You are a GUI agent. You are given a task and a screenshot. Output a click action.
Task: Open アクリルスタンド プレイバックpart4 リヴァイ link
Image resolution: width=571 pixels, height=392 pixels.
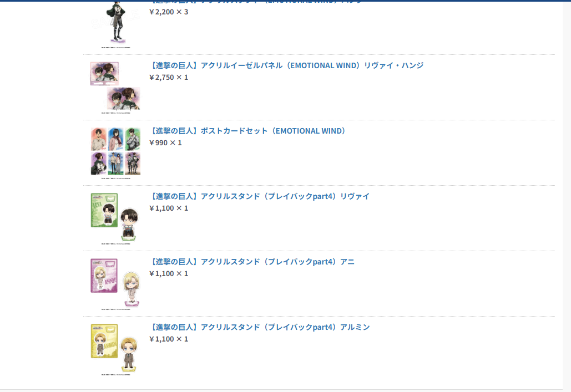coord(260,196)
